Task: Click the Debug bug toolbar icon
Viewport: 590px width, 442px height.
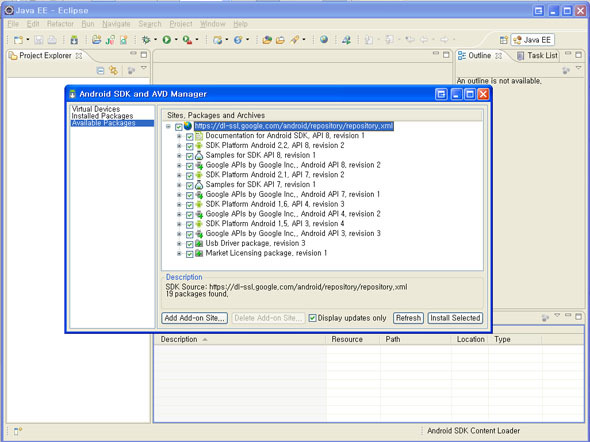Action: point(146,40)
